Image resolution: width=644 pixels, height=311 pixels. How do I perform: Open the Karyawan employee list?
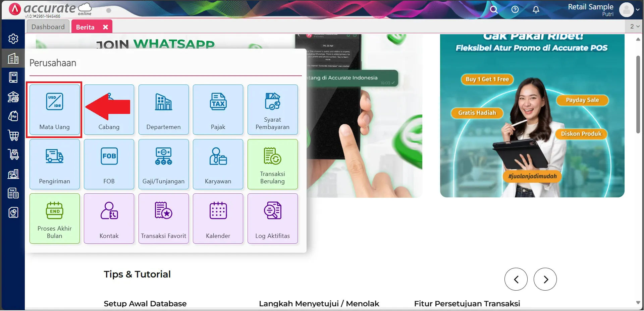click(218, 164)
